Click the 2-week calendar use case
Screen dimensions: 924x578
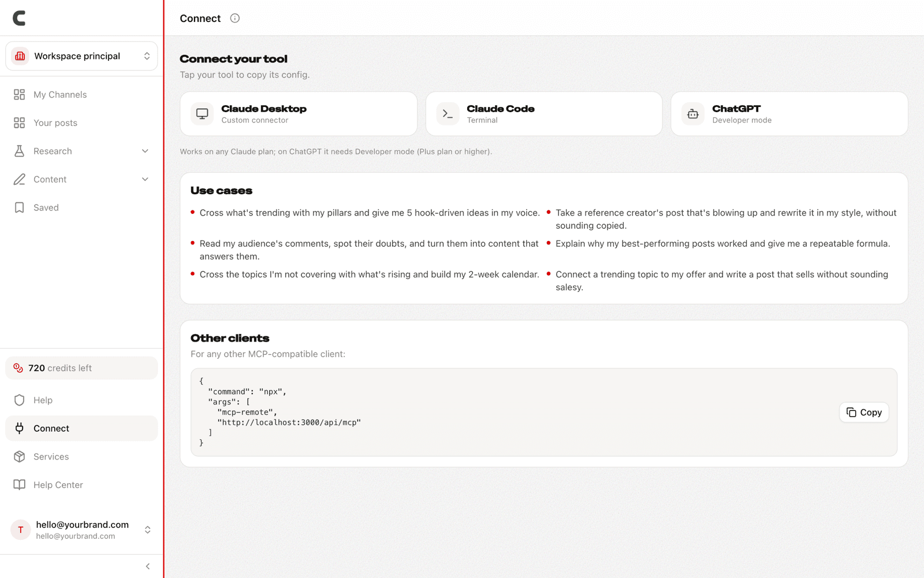[370, 275]
